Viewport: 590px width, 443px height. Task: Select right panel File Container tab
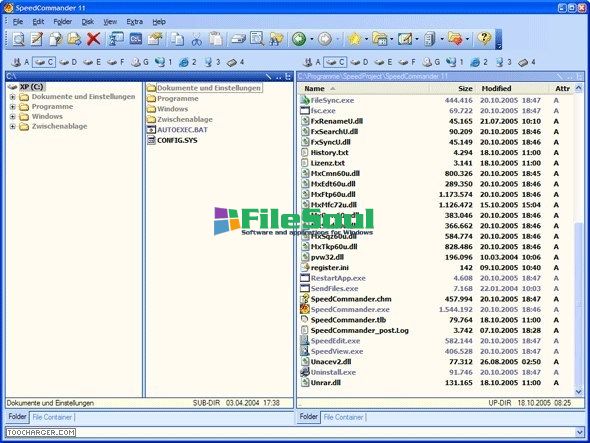pyautogui.click(x=344, y=417)
